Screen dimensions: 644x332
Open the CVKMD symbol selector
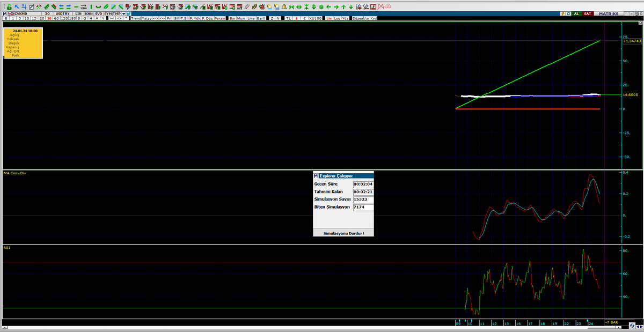tap(27, 13)
